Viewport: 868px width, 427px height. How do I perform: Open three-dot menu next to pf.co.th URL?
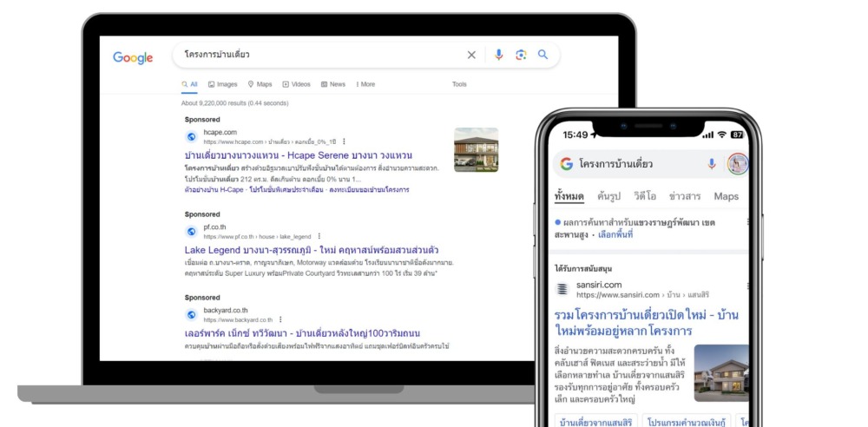pyautogui.click(x=319, y=236)
